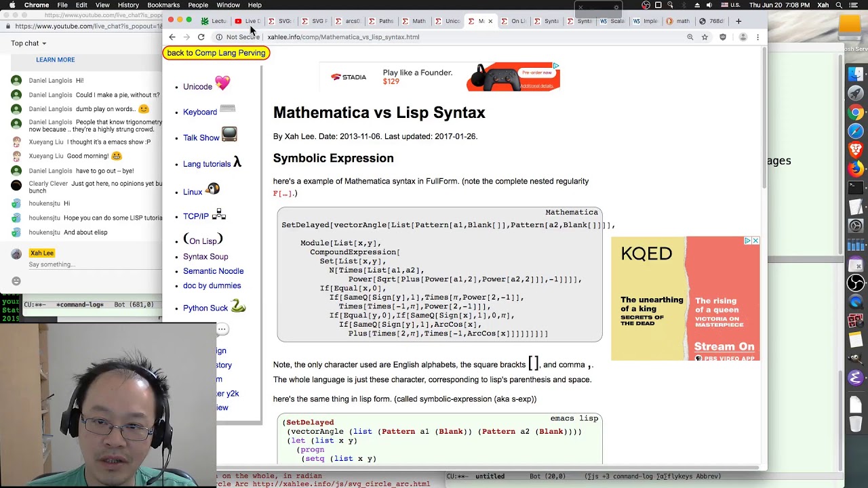Click the Stadia Play like a Founder ad
868x488 pixels.
click(440, 77)
